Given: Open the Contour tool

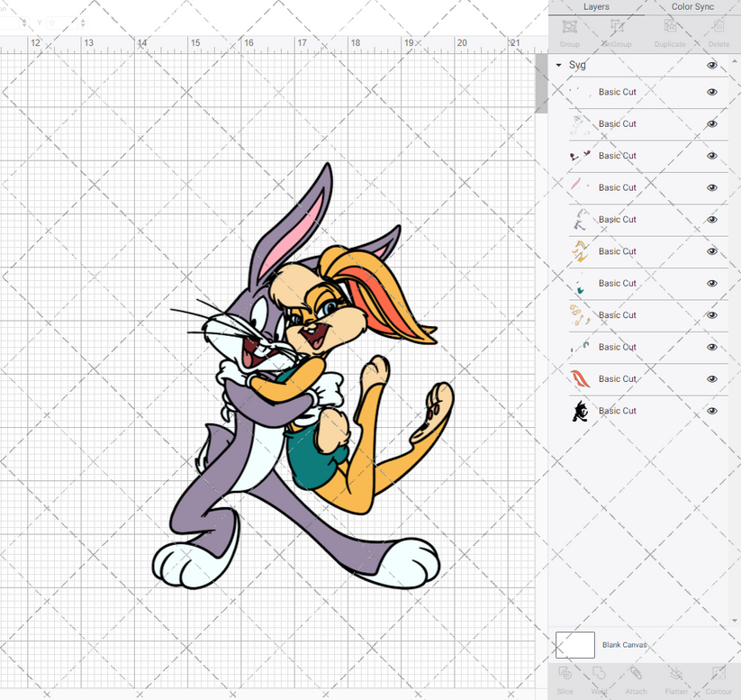Looking at the screenshot, I should [718, 680].
